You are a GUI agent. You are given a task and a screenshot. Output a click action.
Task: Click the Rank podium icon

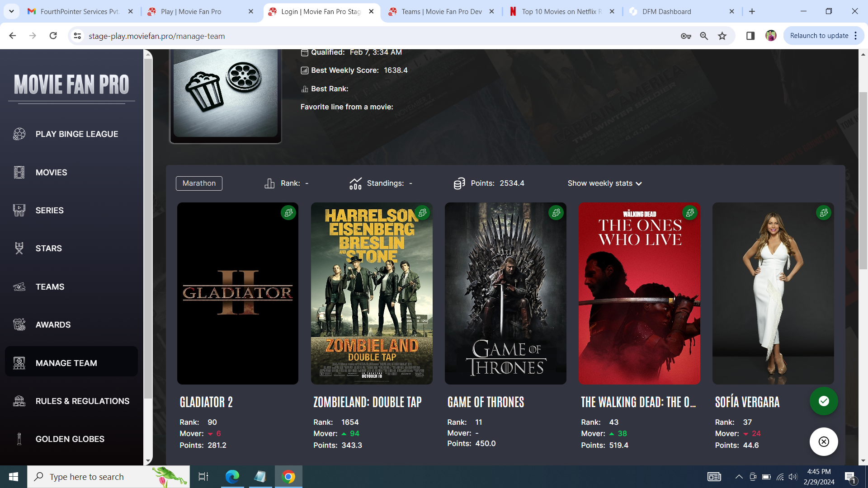click(269, 183)
